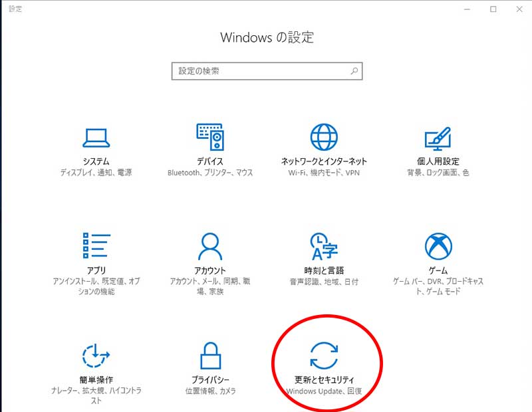The width and height of the screenshot is (532, 412).
Task: Click the ネットワークとインターネット label text
Action: point(324,161)
